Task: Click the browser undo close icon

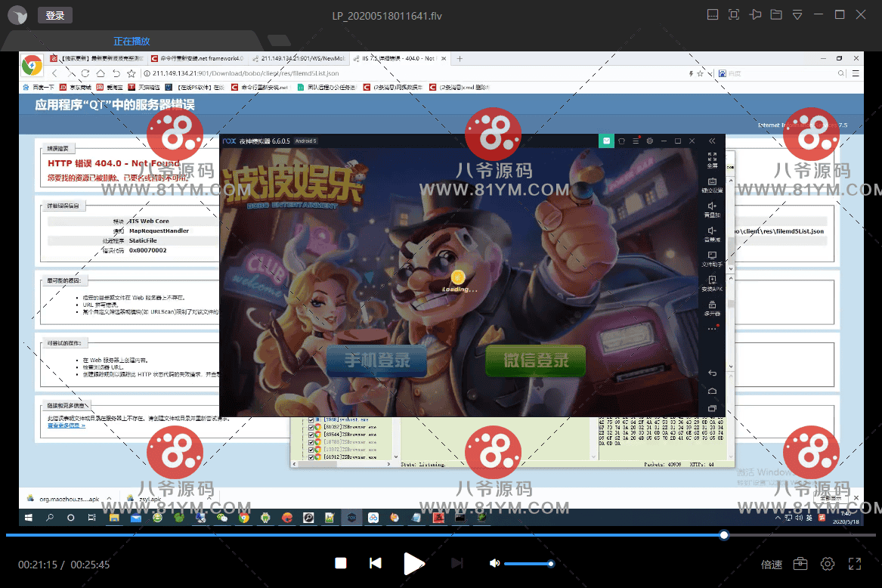Action: click(x=116, y=73)
